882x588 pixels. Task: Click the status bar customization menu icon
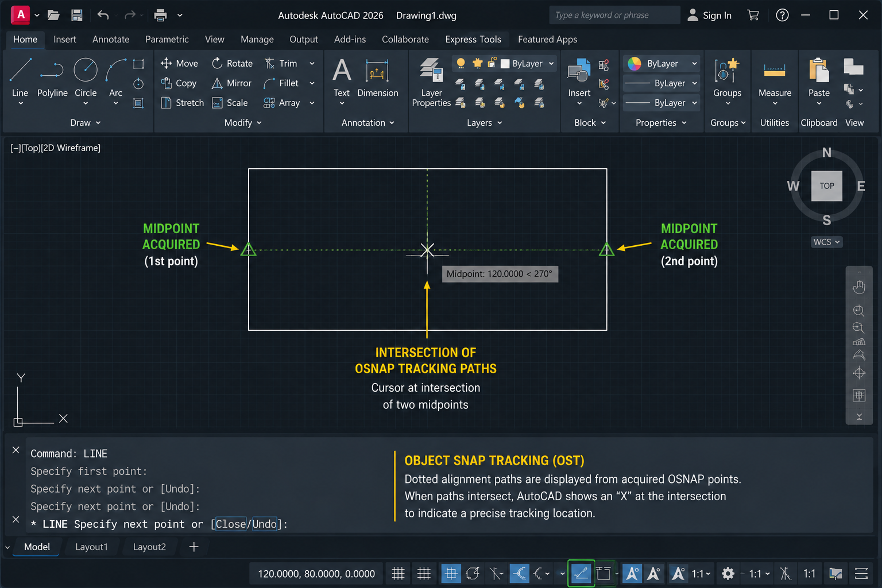(x=861, y=573)
